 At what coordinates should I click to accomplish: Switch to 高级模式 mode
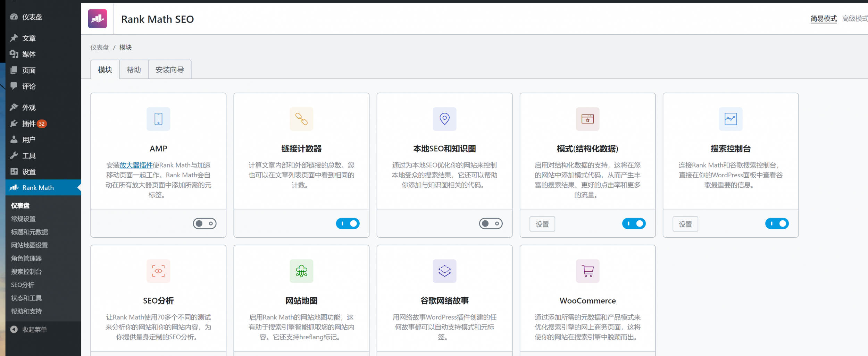click(855, 18)
